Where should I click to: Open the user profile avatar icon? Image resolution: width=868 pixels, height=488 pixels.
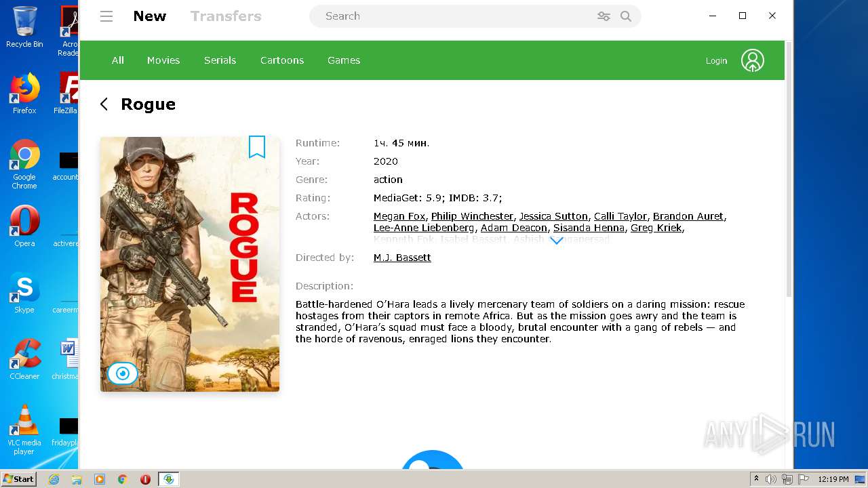click(x=752, y=60)
